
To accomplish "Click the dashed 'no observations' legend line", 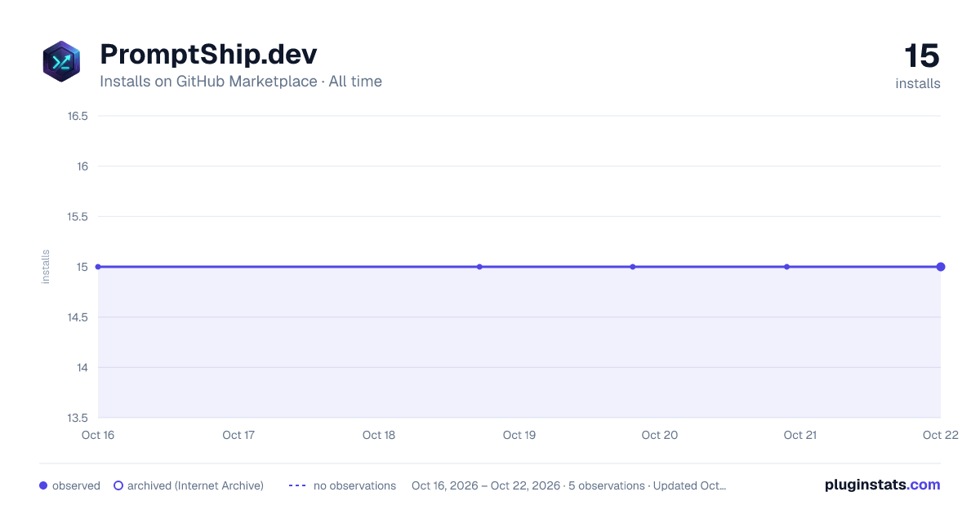I will pyautogui.click(x=297, y=485).
